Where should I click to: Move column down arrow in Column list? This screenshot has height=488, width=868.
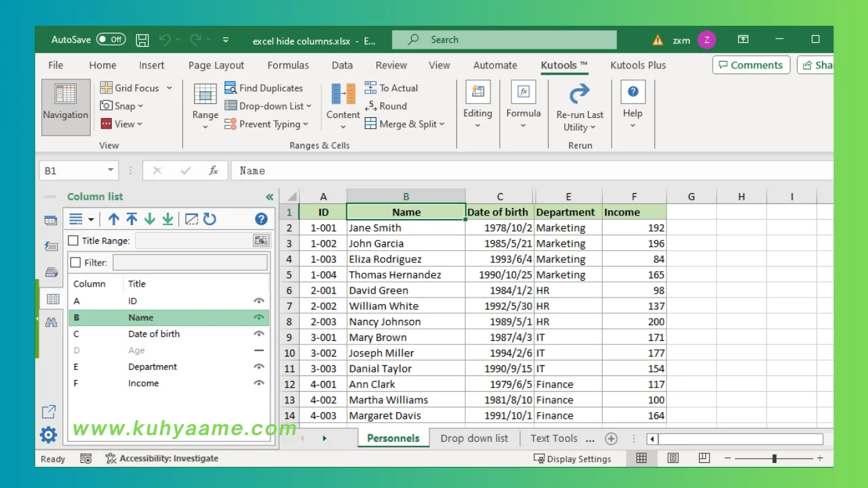pos(150,219)
